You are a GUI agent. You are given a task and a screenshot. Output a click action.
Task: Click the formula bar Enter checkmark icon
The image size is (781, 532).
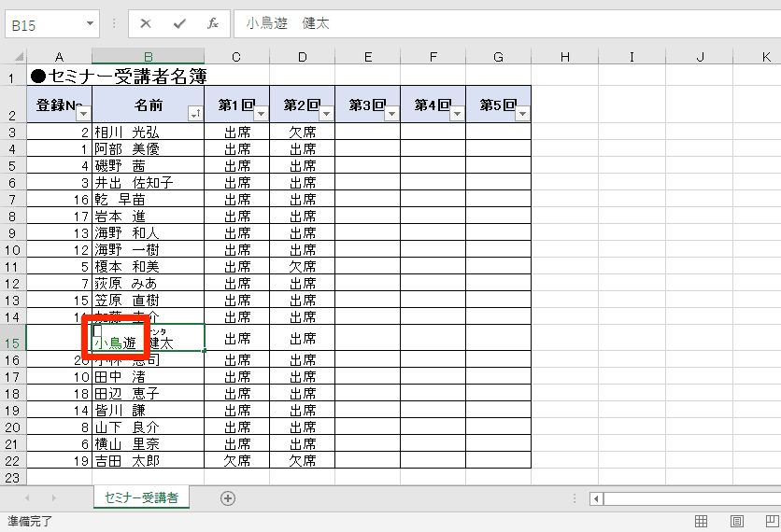tap(178, 23)
